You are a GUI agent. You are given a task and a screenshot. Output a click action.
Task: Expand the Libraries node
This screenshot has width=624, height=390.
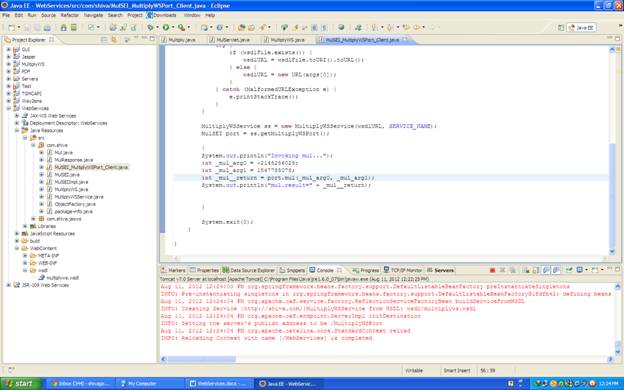25,226
